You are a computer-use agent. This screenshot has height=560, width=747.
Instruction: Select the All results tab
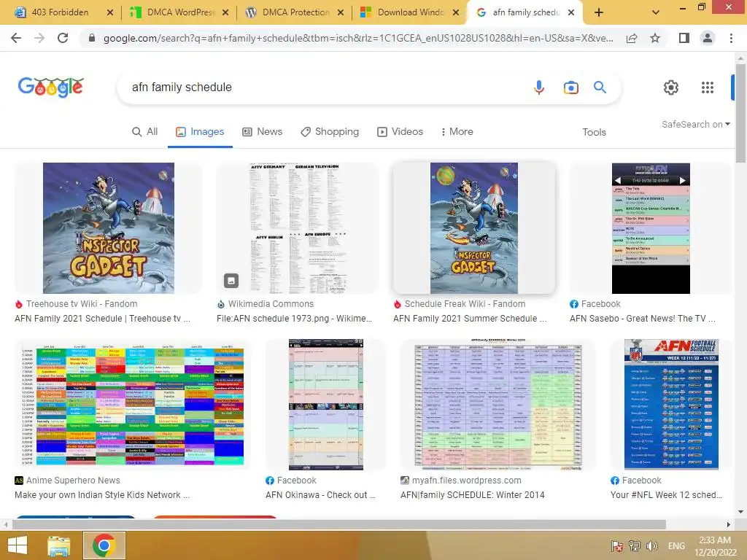pyautogui.click(x=145, y=131)
